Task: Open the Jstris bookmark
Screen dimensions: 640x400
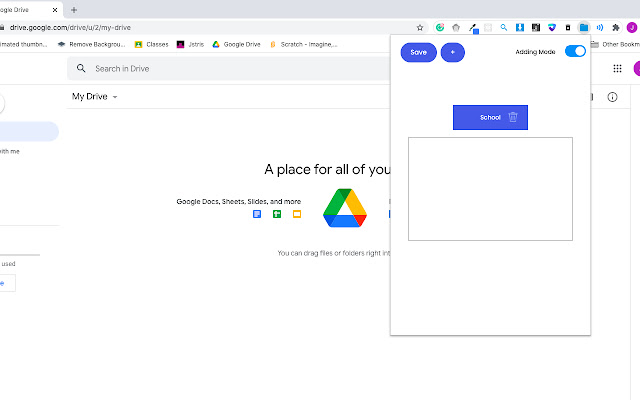Action: 190,44
